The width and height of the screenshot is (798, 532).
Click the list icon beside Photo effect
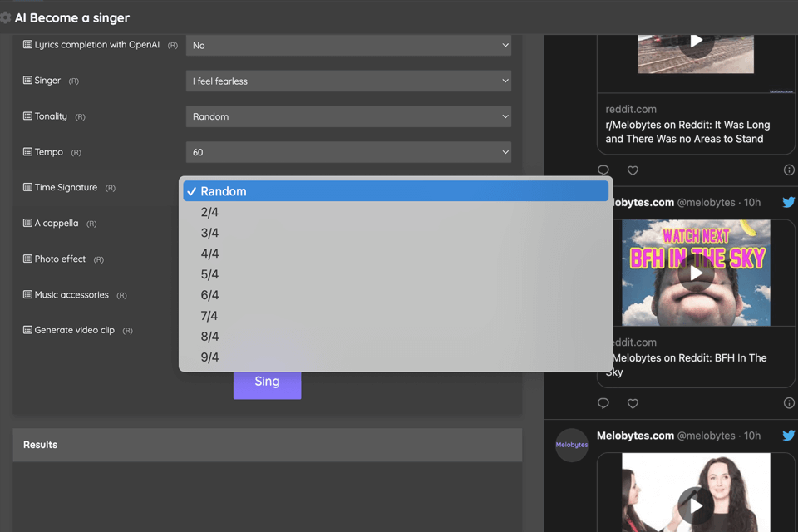point(27,259)
